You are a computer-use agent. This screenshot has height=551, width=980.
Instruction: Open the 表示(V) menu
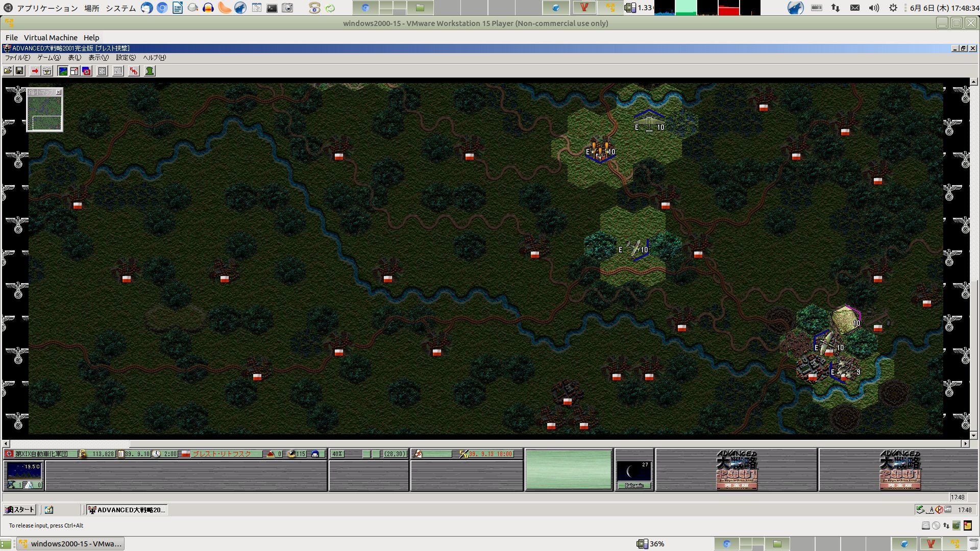(99, 58)
